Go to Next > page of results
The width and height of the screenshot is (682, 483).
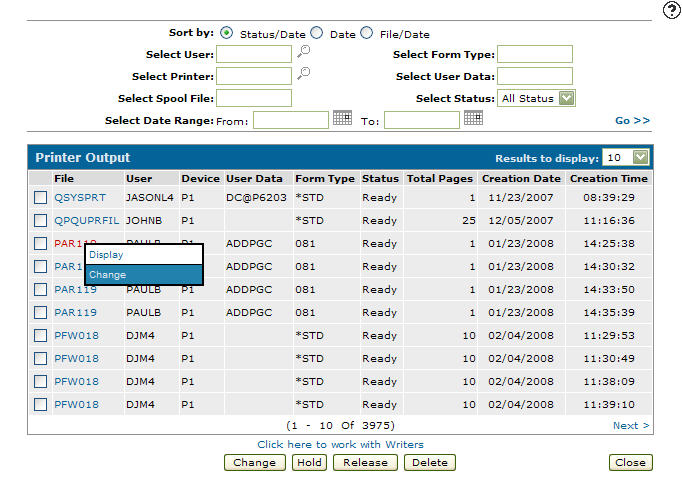[x=631, y=426]
